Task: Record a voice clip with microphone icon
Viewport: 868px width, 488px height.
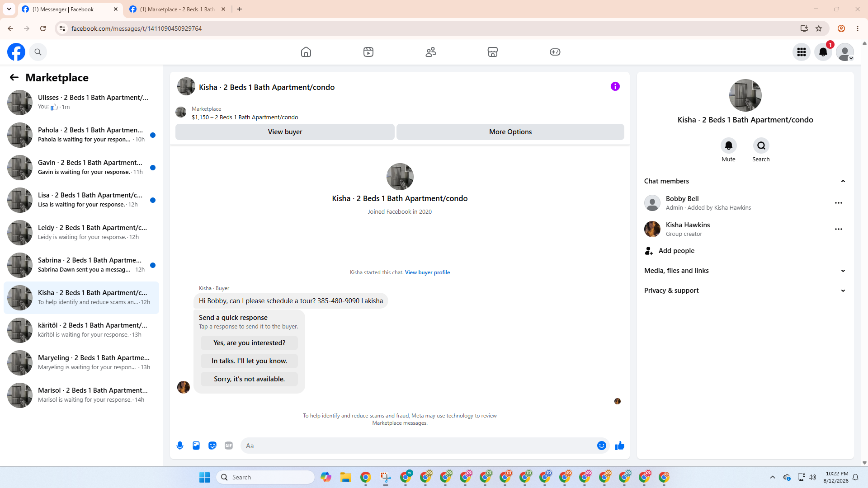Action: point(180,446)
